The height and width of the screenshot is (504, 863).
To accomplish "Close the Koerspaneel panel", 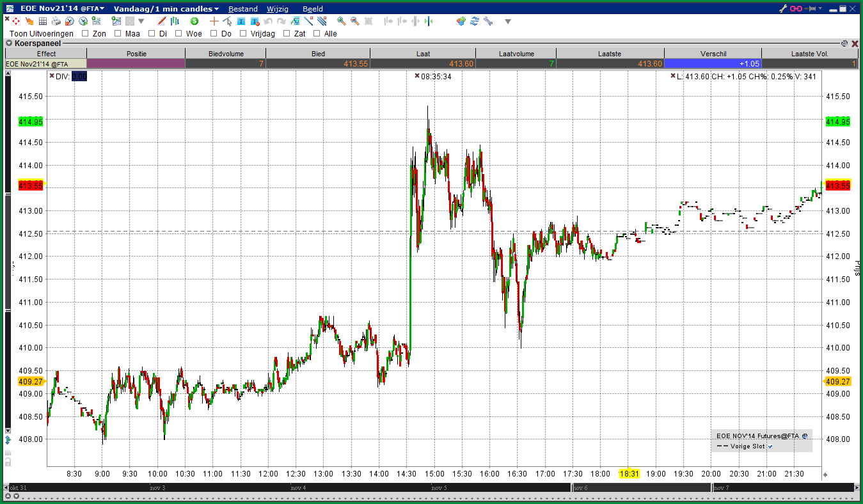I will tap(855, 43).
